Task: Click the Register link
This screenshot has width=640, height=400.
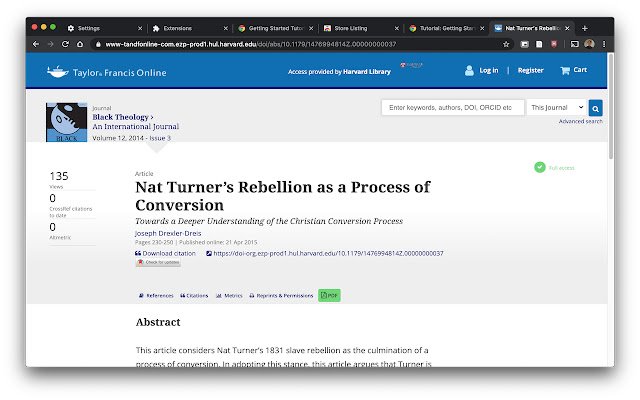Action: 531,70
